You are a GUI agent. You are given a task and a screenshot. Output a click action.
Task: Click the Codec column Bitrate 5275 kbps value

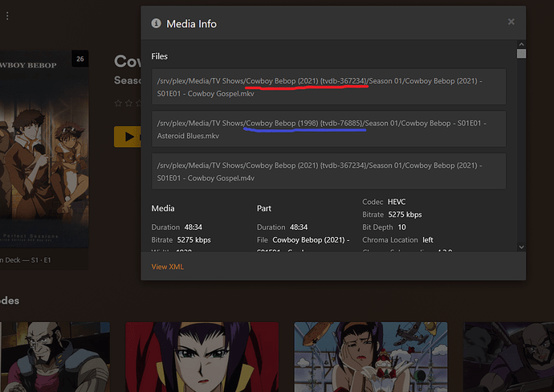(x=405, y=214)
